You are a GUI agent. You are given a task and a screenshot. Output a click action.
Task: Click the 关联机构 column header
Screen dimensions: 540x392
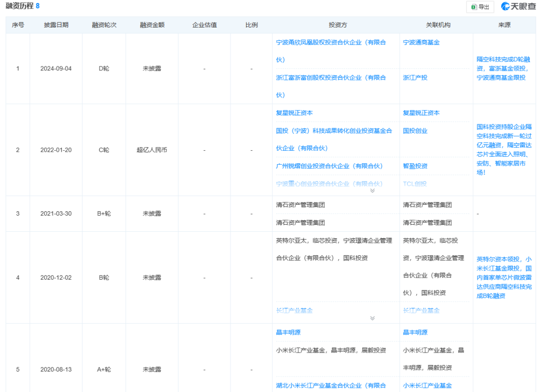click(438, 25)
